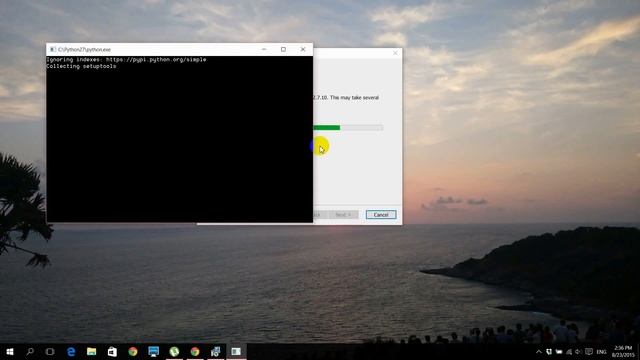Screen dimensions: 640x360
Task: Click Cancel in the Python installer
Action: click(x=381, y=215)
